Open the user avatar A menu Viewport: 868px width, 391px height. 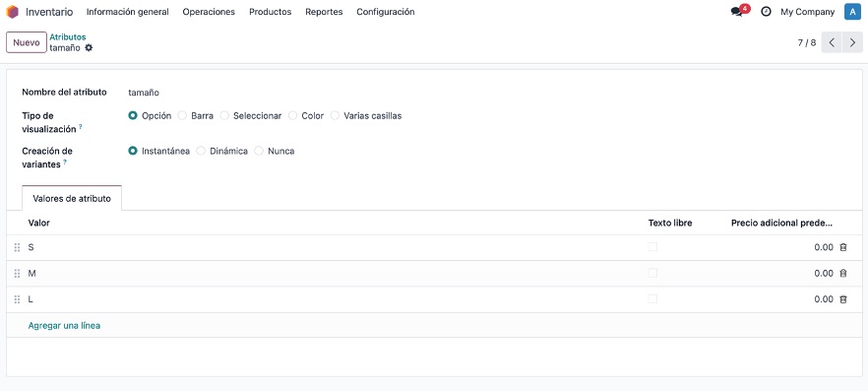tap(852, 12)
